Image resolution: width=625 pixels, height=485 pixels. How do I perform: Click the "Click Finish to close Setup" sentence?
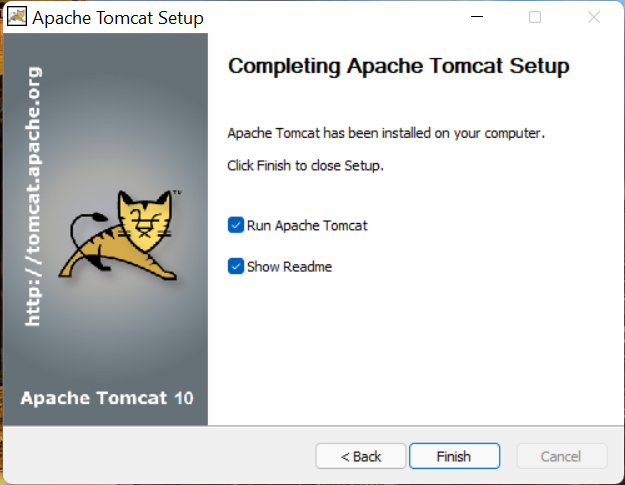click(x=305, y=165)
